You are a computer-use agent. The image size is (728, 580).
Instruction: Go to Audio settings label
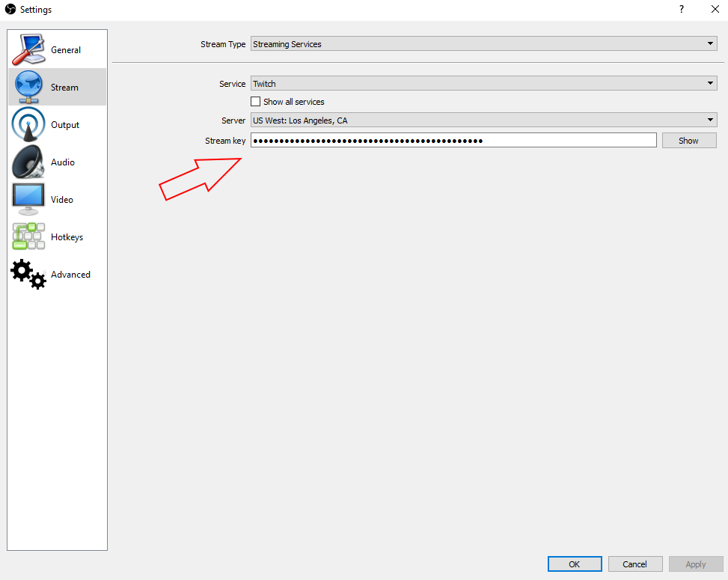coord(63,162)
